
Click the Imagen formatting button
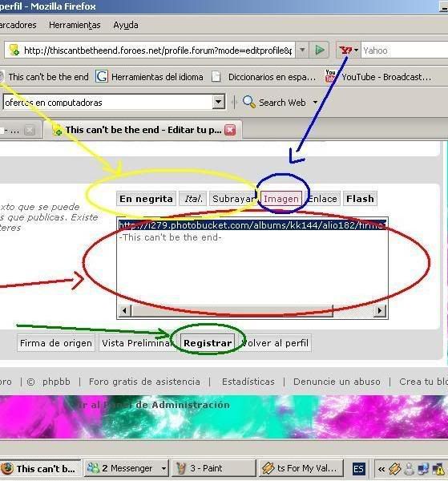point(281,199)
